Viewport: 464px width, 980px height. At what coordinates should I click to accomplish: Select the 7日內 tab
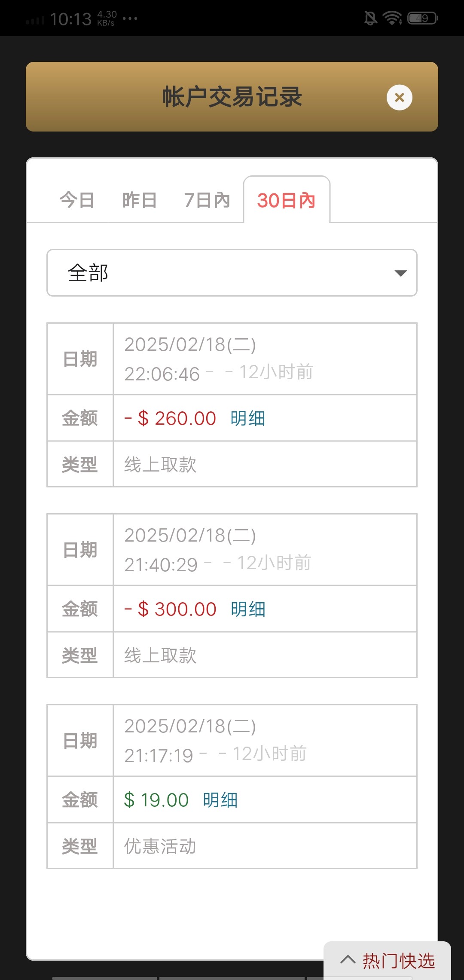coord(207,200)
